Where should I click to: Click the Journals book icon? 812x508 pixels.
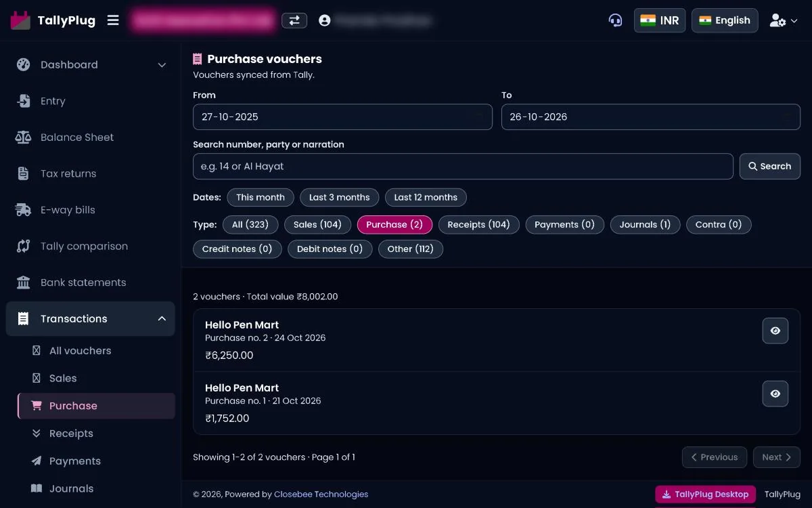tap(37, 488)
